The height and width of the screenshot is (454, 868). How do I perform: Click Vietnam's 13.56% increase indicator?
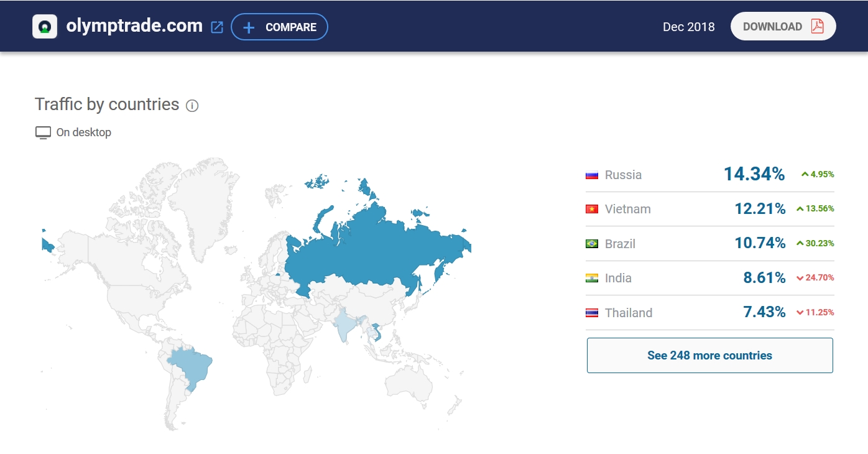point(815,209)
